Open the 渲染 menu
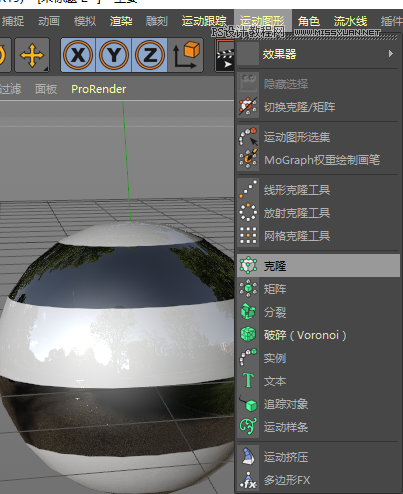Viewport: 403px width, 494px height. click(x=121, y=21)
